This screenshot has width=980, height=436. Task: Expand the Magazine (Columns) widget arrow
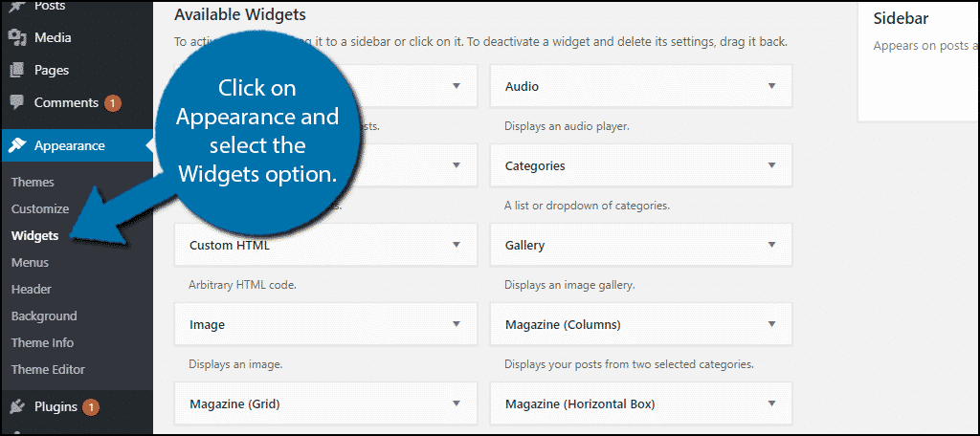771,324
